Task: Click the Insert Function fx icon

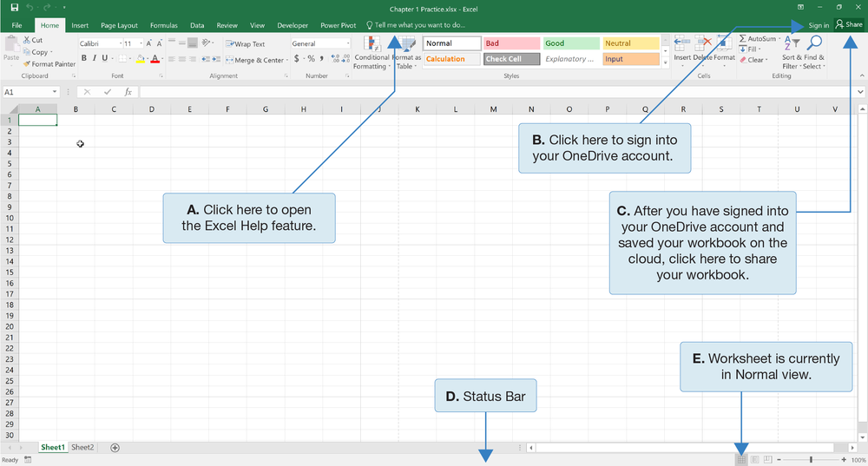Action: (128, 92)
